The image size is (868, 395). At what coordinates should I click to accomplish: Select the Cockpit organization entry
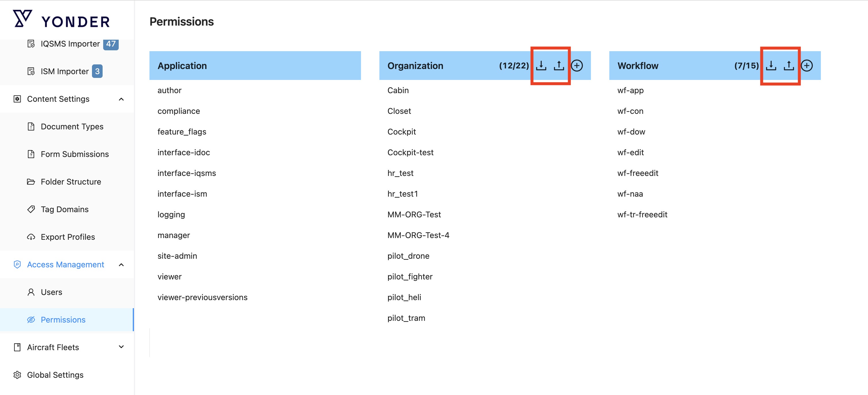pos(401,132)
